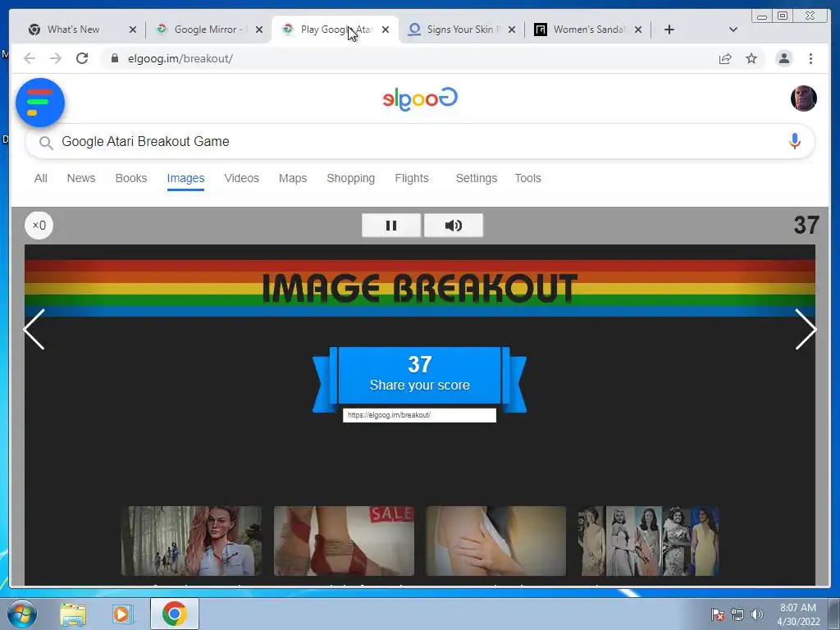
Task: Open the red sandals SALE thumbnail
Action: coord(344,541)
